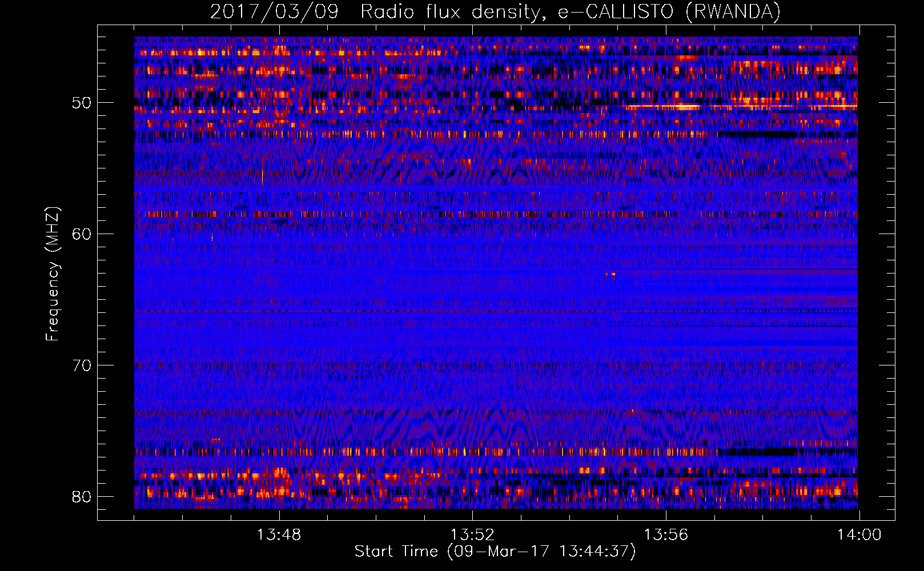
Task: Click the 14:00 time axis label
Action: [859, 535]
